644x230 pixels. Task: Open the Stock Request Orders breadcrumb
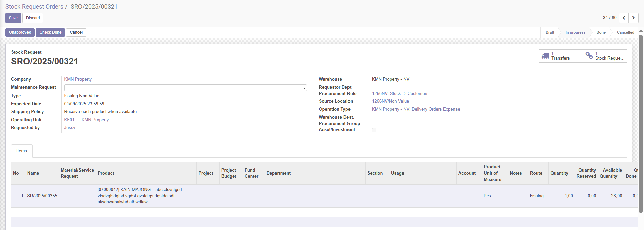[34, 7]
